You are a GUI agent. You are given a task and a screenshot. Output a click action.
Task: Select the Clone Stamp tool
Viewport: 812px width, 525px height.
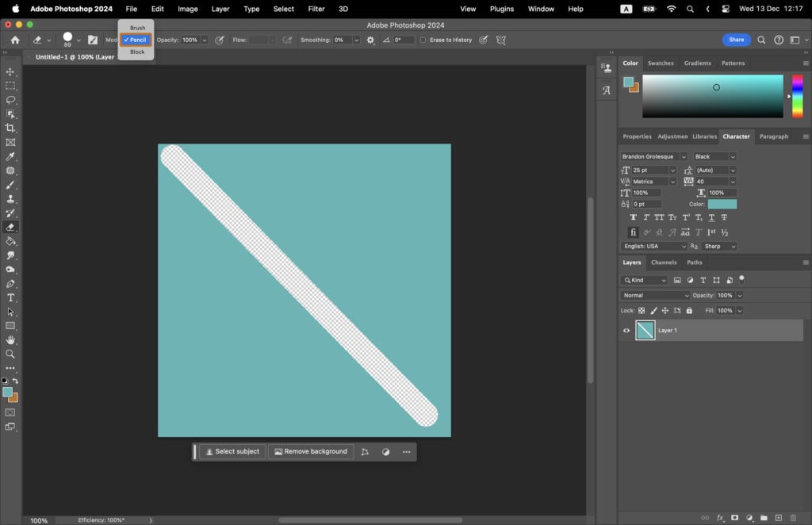pyautogui.click(x=11, y=199)
